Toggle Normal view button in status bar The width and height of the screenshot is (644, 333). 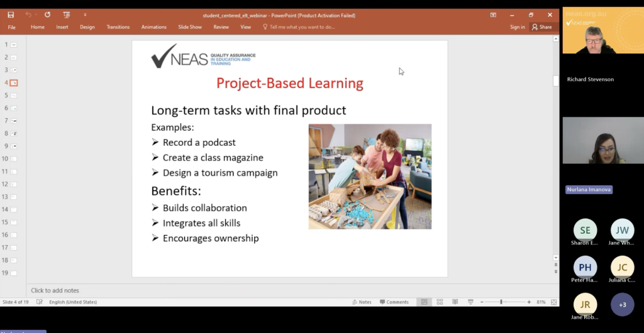425,302
